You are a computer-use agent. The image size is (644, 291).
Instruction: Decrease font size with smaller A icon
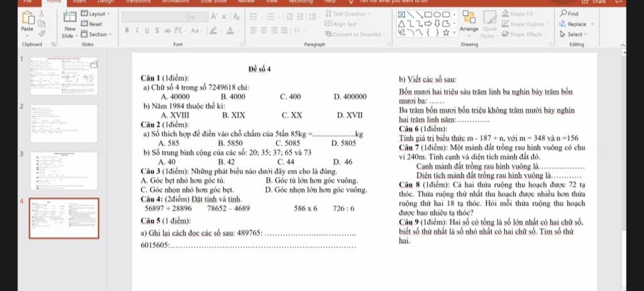[224, 17]
